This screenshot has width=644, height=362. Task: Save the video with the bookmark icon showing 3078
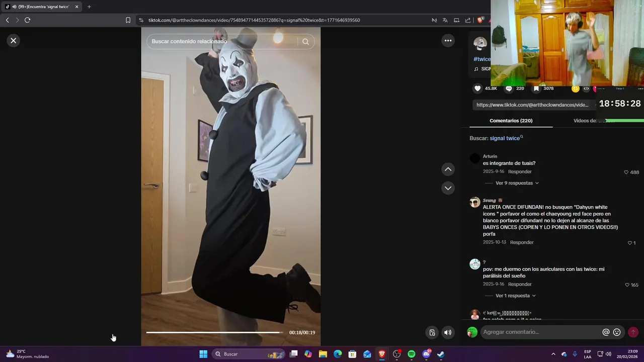pos(536,88)
